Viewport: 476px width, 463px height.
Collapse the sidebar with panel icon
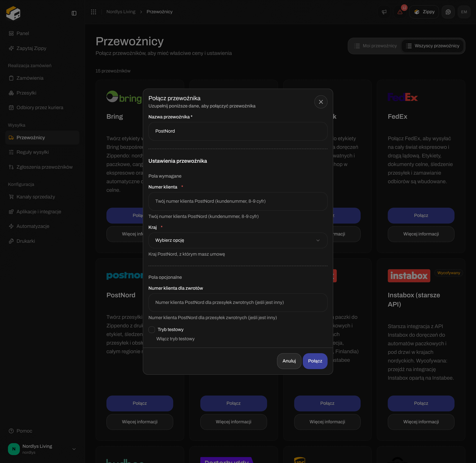[74, 13]
